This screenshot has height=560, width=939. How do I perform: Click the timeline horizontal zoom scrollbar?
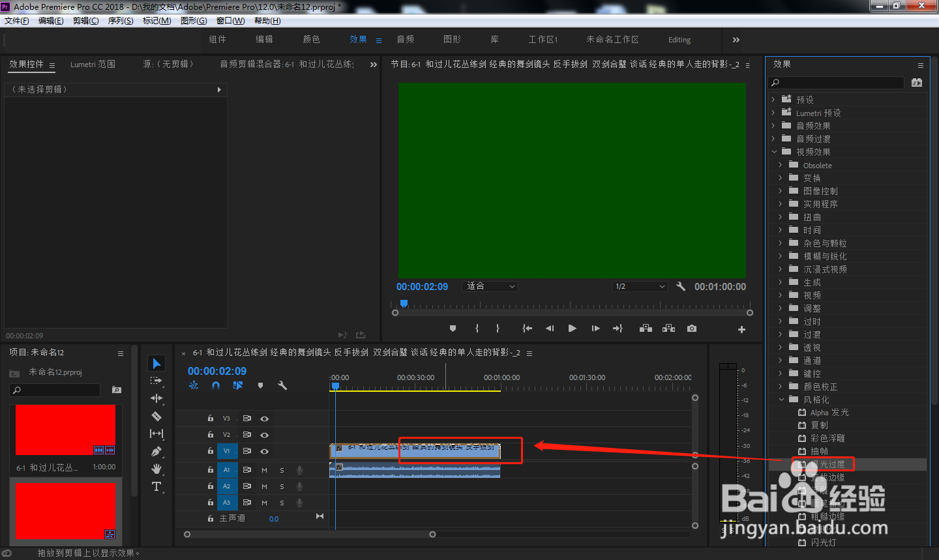click(310, 535)
